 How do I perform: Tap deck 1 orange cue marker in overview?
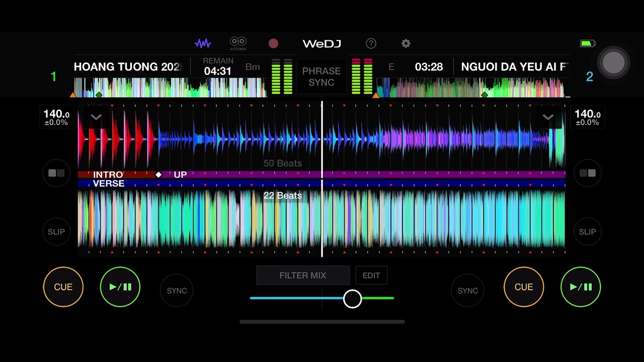pos(73,95)
